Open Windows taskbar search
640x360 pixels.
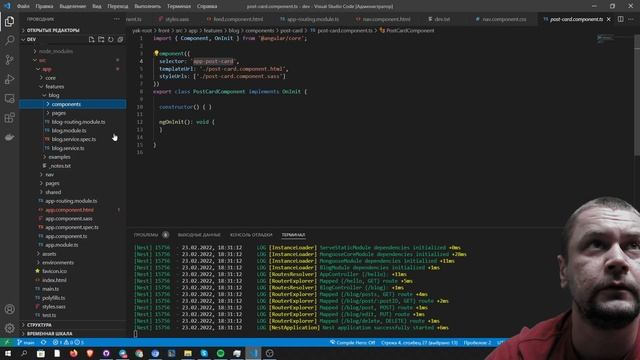coord(24,353)
